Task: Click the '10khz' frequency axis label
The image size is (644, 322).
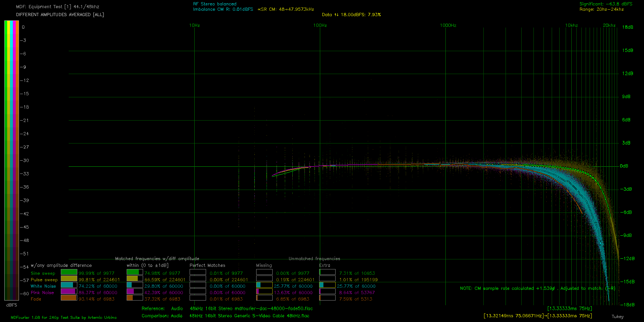Action: pyautogui.click(x=572, y=25)
